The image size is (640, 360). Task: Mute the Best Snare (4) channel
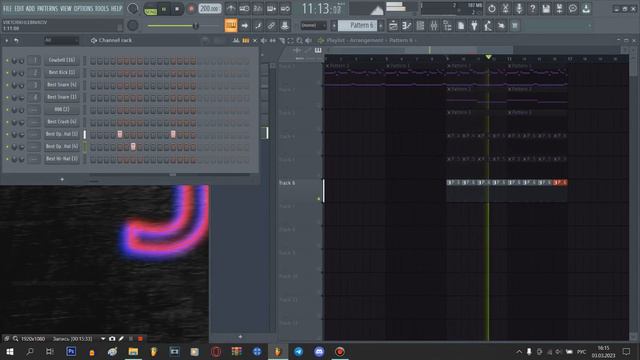(x=7, y=85)
